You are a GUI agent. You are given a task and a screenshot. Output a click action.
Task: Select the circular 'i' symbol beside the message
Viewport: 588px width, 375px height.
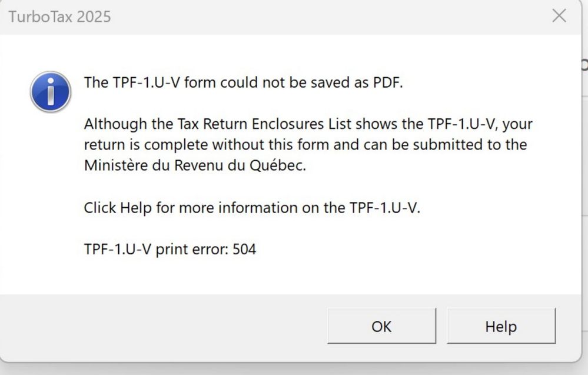pyautogui.click(x=50, y=92)
